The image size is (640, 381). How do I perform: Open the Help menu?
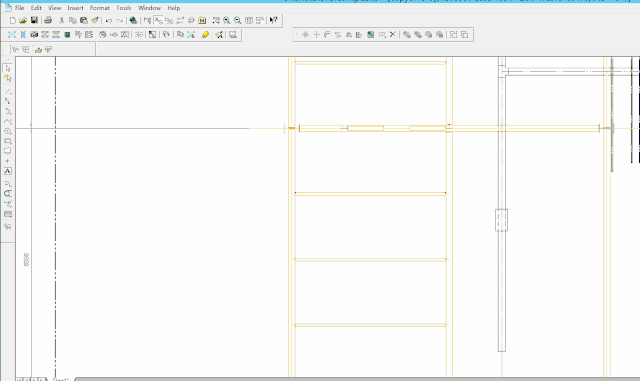click(x=173, y=8)
